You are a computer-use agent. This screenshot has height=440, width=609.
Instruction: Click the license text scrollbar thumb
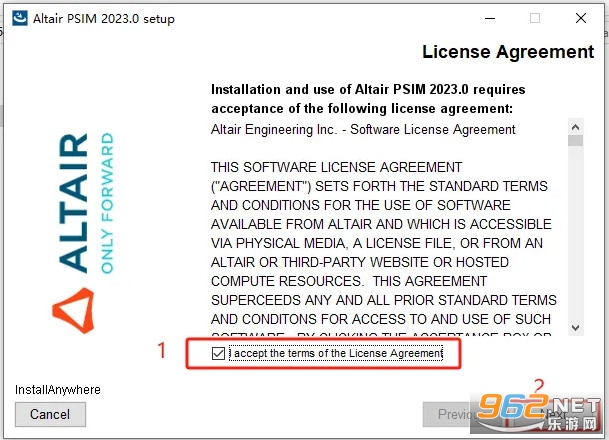click(x=576, y=140)
